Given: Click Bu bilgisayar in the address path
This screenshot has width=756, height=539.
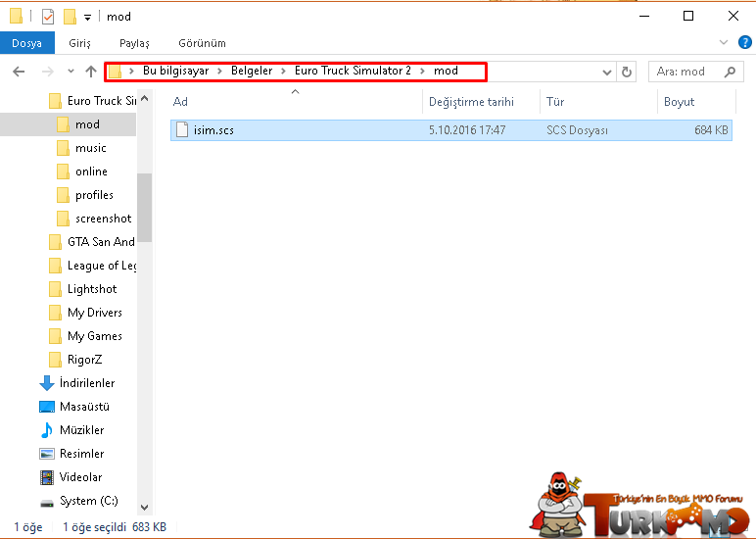Looking at the screenshot, I should [x=175, y=71].
